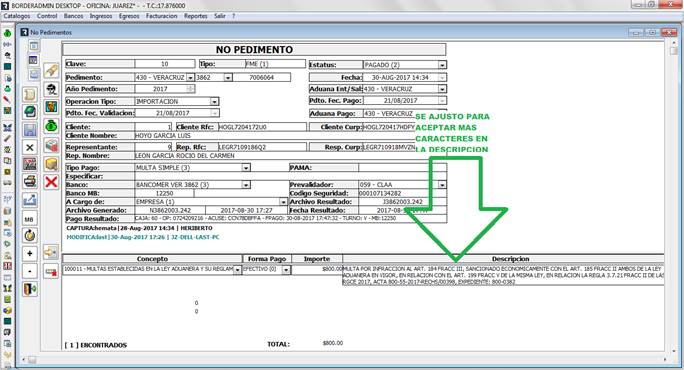Click the minus remove row icon

(30, 271)
